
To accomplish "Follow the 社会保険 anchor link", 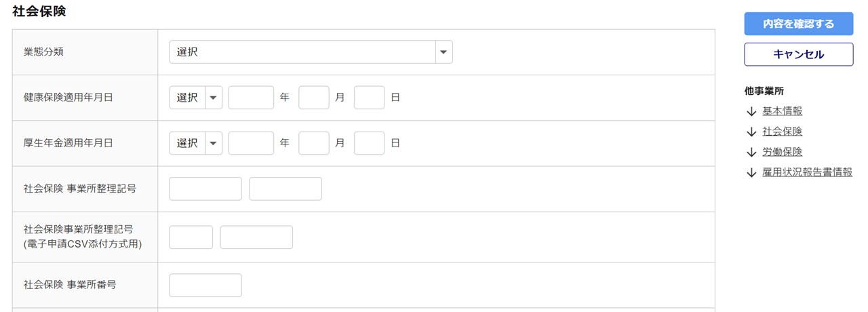I will pyautogui.click(x=782, y=132).
